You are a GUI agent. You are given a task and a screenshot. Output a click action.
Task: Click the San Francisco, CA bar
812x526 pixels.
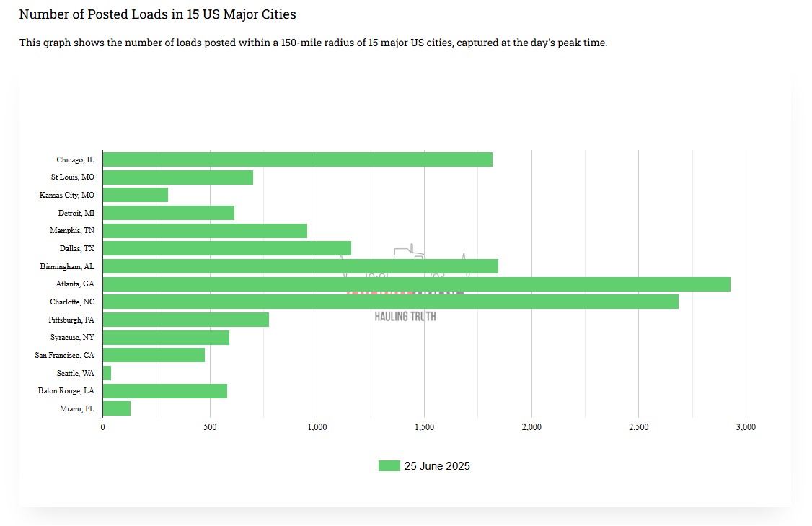pos(154,355)
